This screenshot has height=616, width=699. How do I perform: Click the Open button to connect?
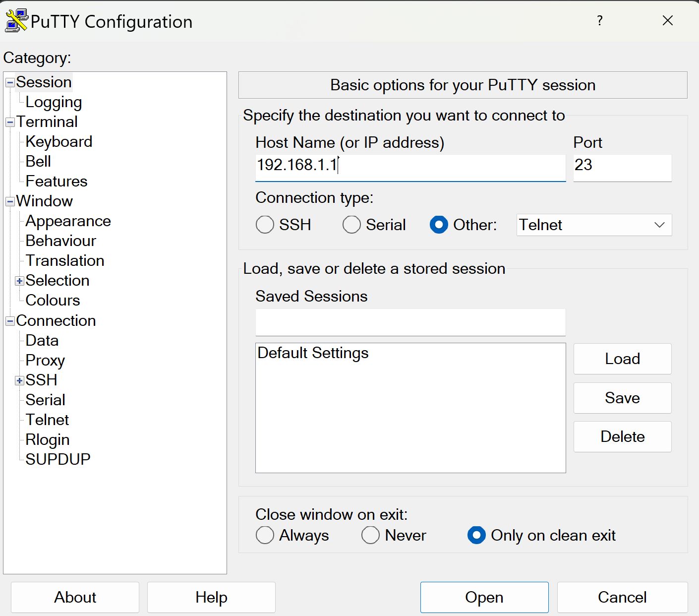coord(484,597)
